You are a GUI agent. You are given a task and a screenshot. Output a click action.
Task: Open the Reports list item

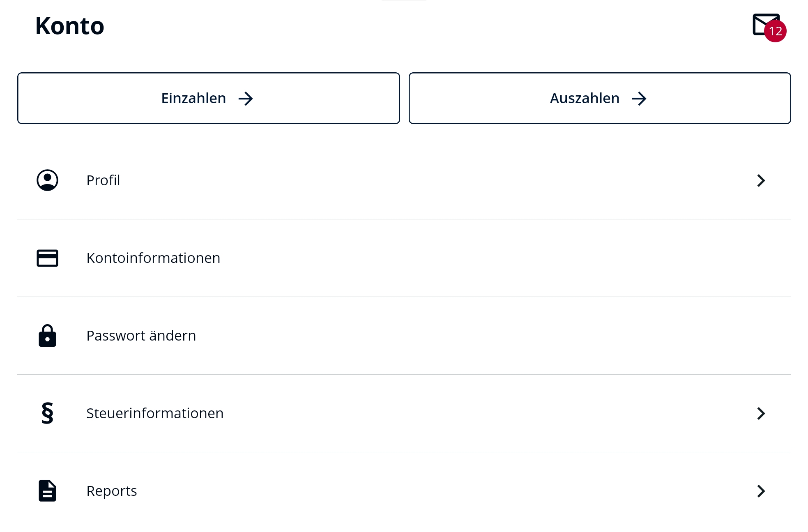112,491
